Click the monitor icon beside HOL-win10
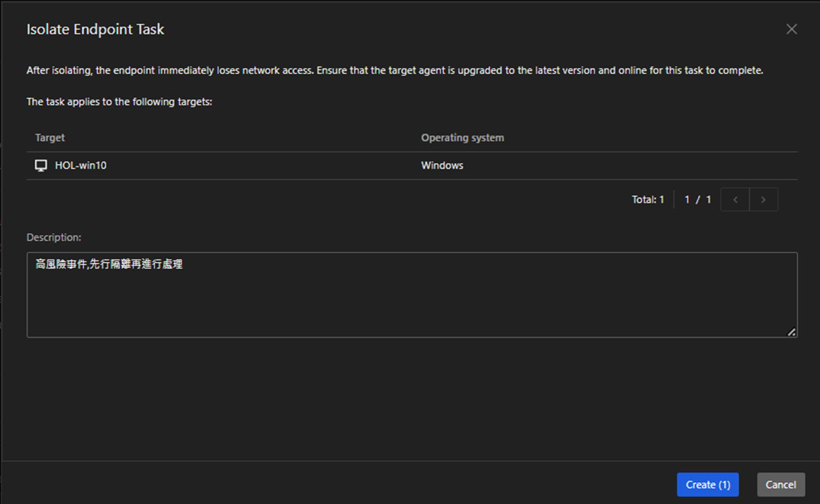Screen dimensions: 820x504 (41, 166)
